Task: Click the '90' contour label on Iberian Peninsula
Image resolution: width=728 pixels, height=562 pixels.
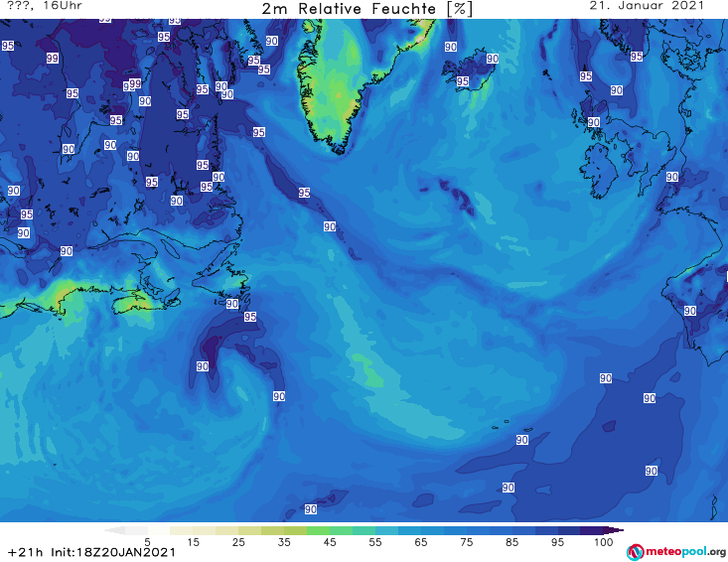Action: 689,311
